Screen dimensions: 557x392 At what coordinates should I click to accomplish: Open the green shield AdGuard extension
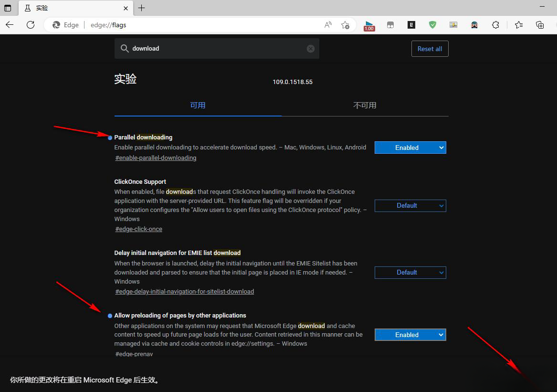pyautogui.click(x=432, y=25)
